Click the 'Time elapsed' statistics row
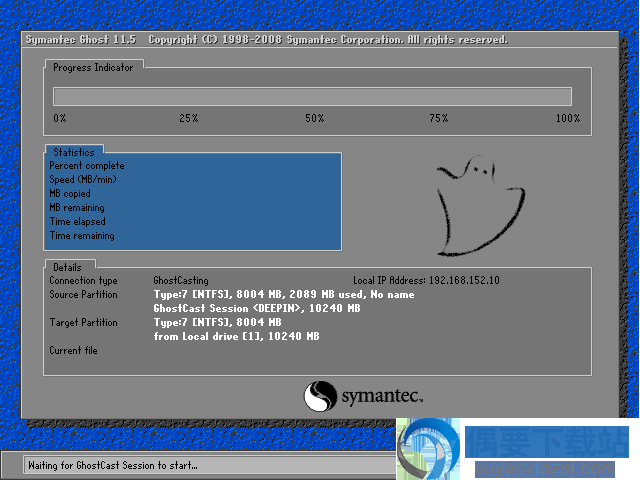Image resolution: width=640 pixels, height=480 pixels. click(78, 222)
